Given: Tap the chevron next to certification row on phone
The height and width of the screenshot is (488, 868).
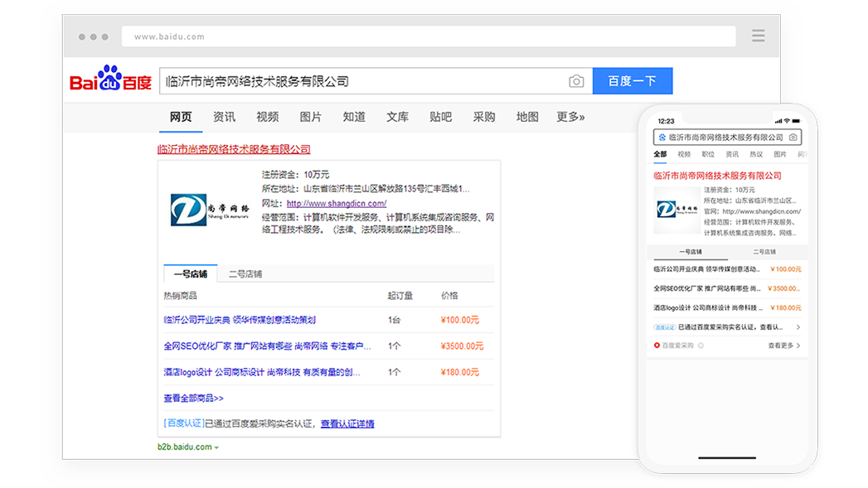Looking at the screenshot, I should coord(798,327).
